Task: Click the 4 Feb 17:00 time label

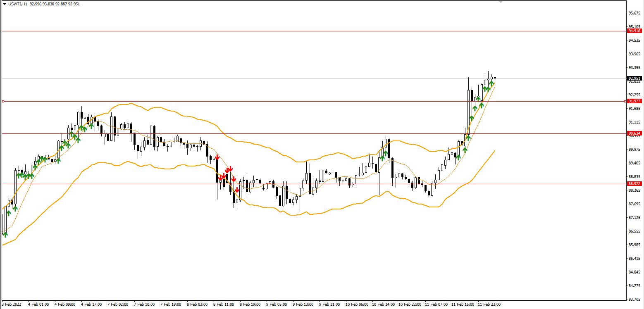Action: pyautogui.click(x=91, y=304)
